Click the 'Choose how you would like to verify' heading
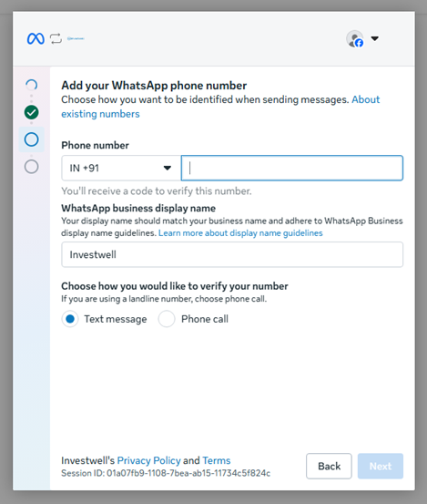Image resolution: width=427 pixels, height=504 pixels. pyautogui.click(x=175, y=286)
